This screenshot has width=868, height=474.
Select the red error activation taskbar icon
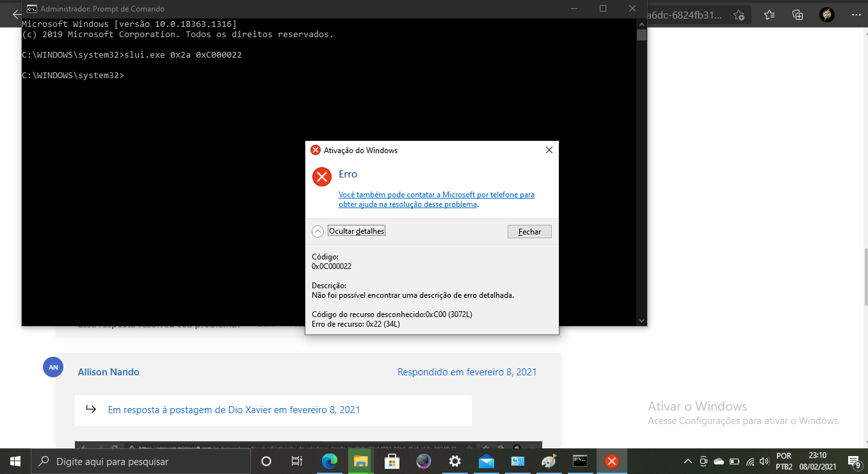pos(612,461)
